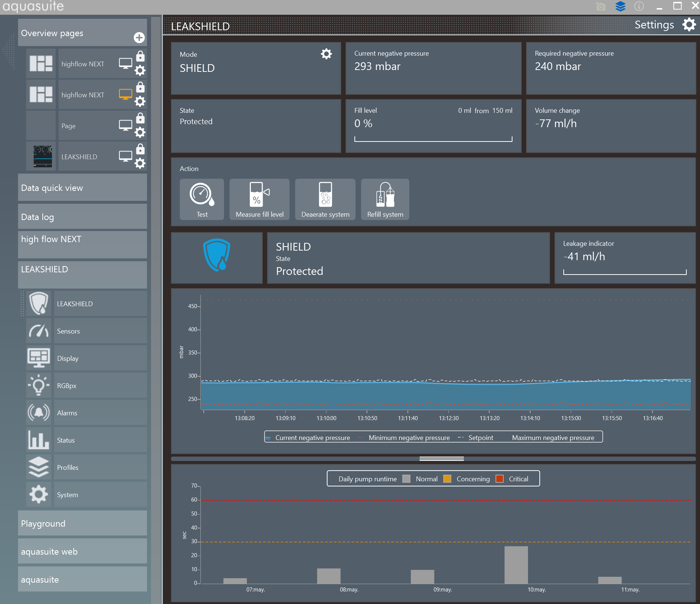This screenshot has width=700, height=604.
Task: Toggle lock on first highflow NEXT page
Action: [x=140, y=56]
